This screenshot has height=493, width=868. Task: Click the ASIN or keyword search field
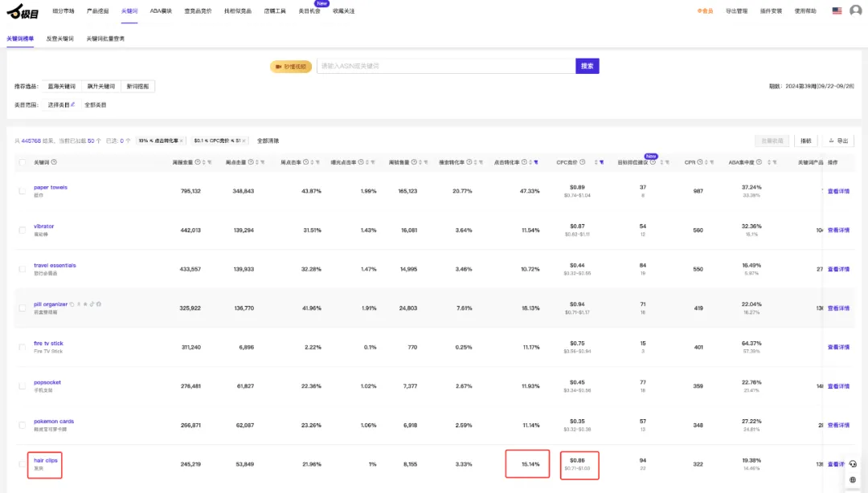[x=446, y=66]
